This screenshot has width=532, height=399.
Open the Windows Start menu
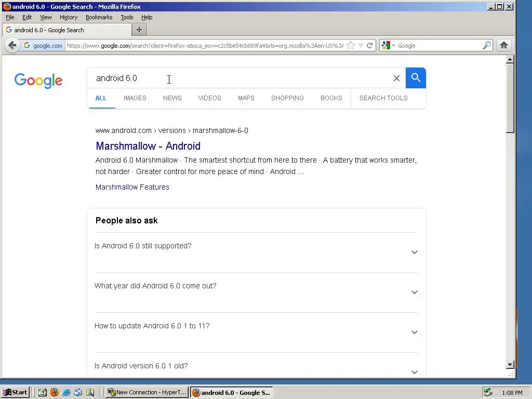[16, 392]
